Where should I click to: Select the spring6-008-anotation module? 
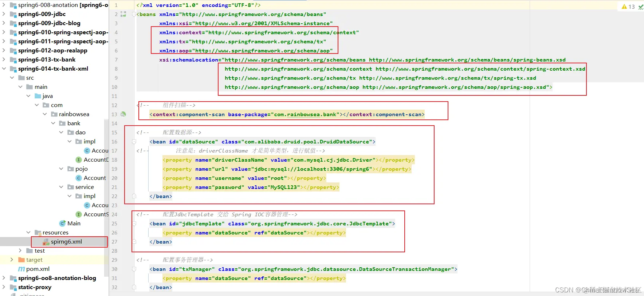(x=63, y=5)
